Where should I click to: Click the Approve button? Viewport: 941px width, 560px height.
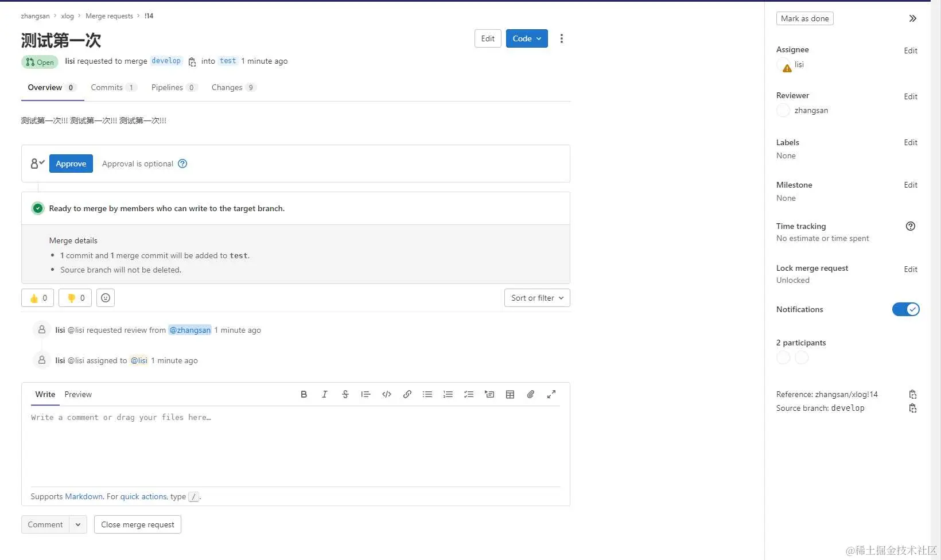(x=71, y=164)
